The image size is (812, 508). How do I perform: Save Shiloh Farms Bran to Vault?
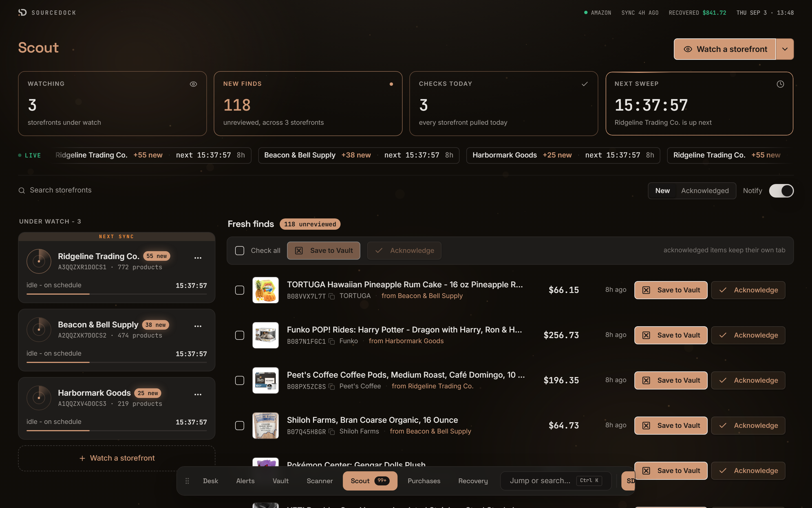click(671, 426)
